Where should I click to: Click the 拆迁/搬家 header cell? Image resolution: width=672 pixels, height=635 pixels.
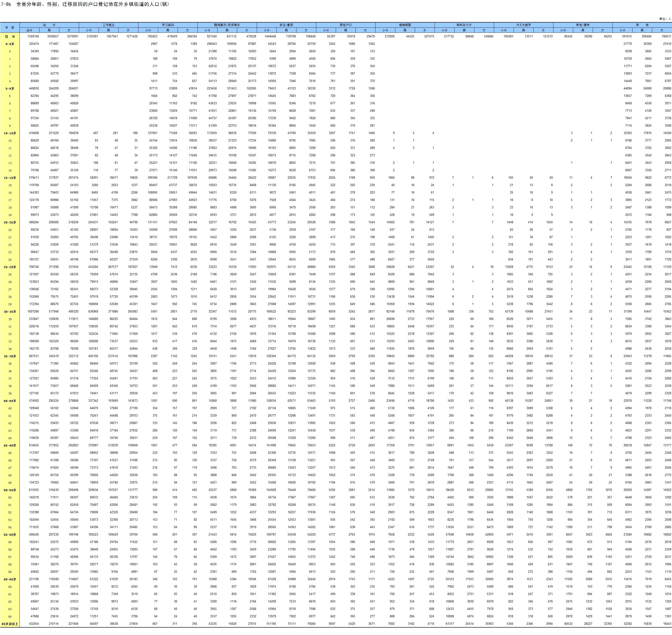(286, 25)
